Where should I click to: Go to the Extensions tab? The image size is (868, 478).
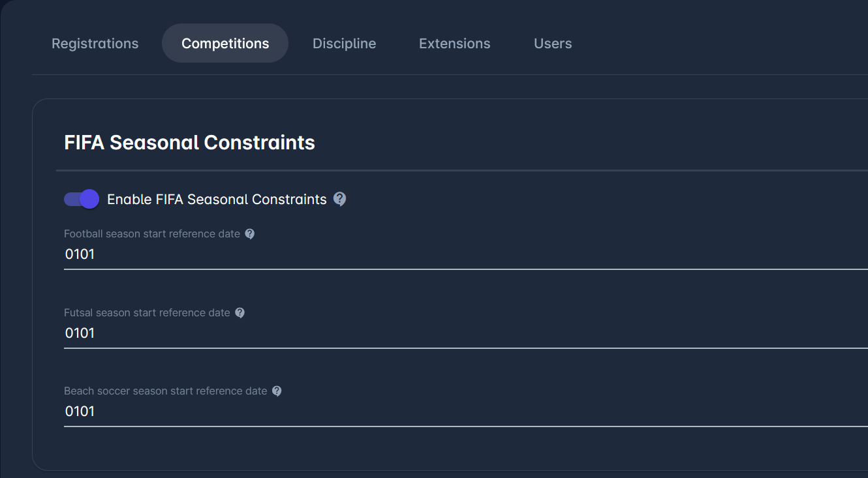454,44
